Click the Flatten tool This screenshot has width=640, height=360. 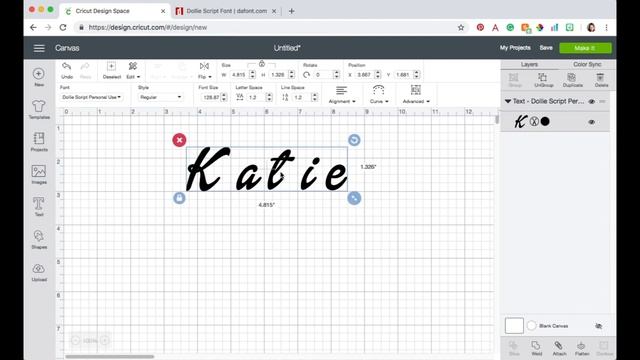pos(581,346)
